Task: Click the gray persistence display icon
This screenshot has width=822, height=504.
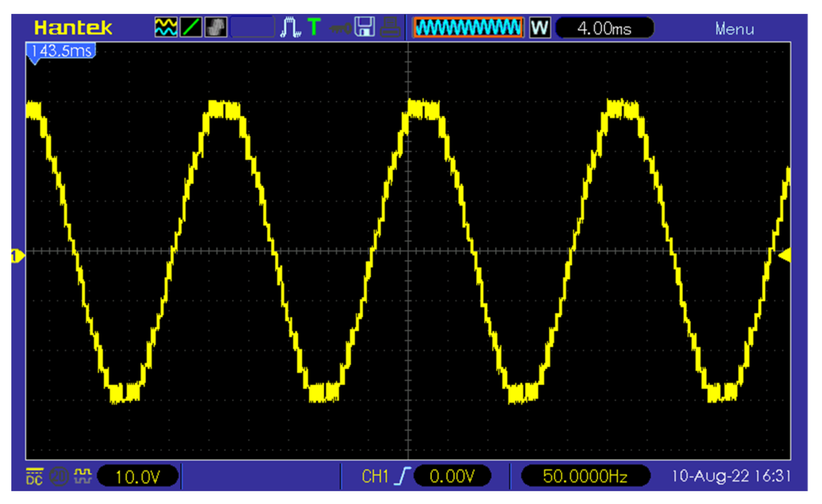Action: coord(216,27)
